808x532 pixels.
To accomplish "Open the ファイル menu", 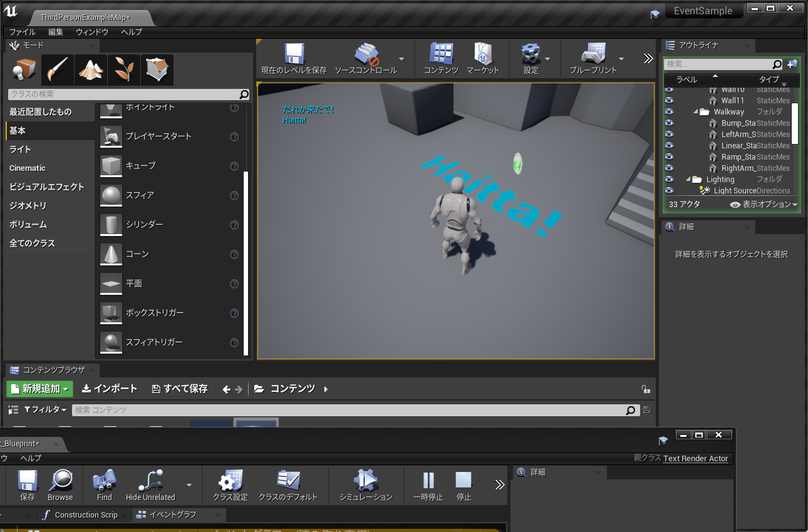I will [x=23, y=32].
